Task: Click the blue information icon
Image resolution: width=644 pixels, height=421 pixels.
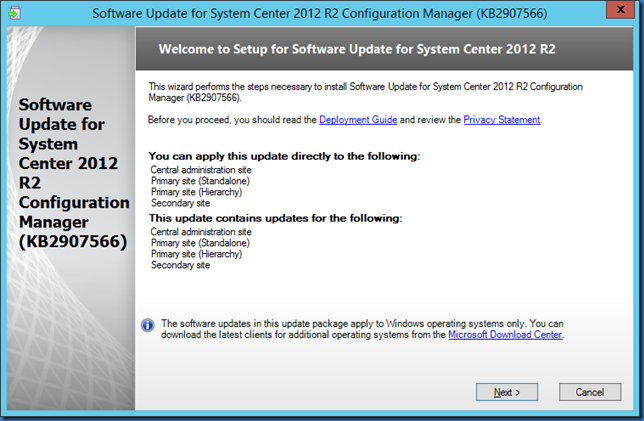Action: (147, 324)
